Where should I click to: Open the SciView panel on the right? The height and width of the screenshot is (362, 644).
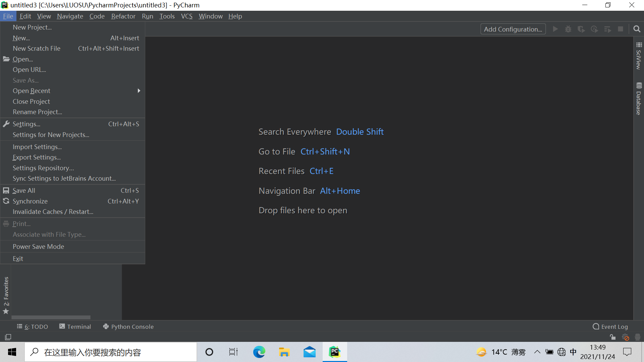639,57
